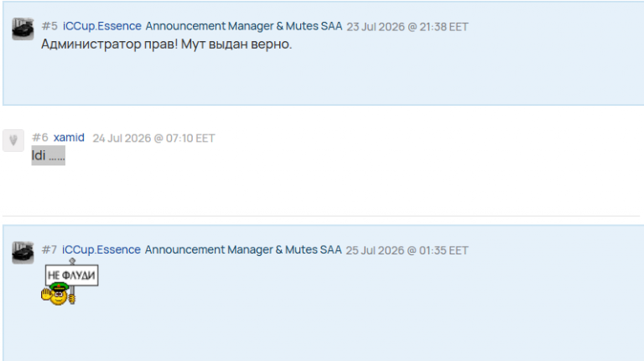Open permalink number #7

49,249
